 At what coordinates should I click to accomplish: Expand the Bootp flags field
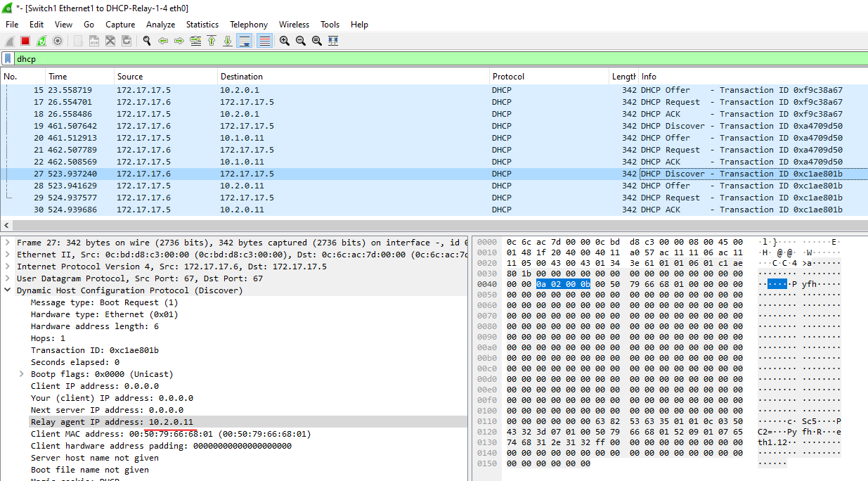click(x=22, y=374)
